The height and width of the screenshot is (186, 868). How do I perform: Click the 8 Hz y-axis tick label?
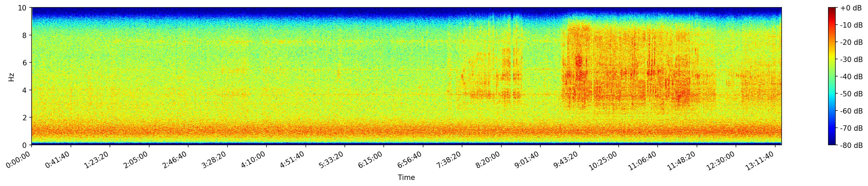point(25,35)
